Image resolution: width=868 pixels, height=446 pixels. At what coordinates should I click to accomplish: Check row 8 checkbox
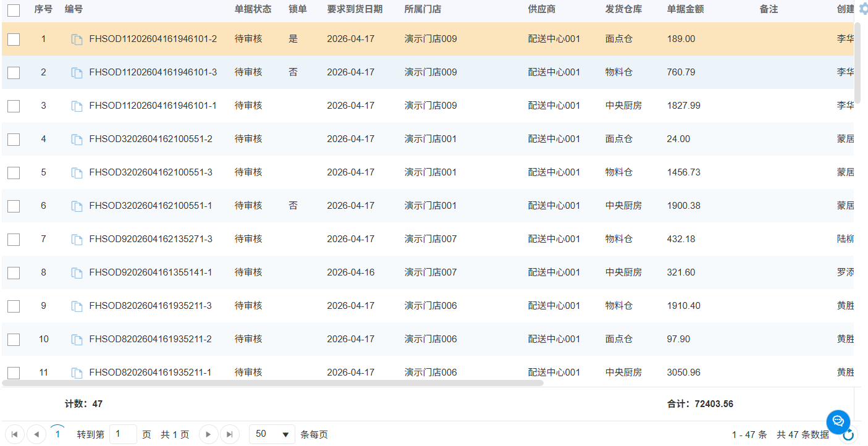click(14, 273)
